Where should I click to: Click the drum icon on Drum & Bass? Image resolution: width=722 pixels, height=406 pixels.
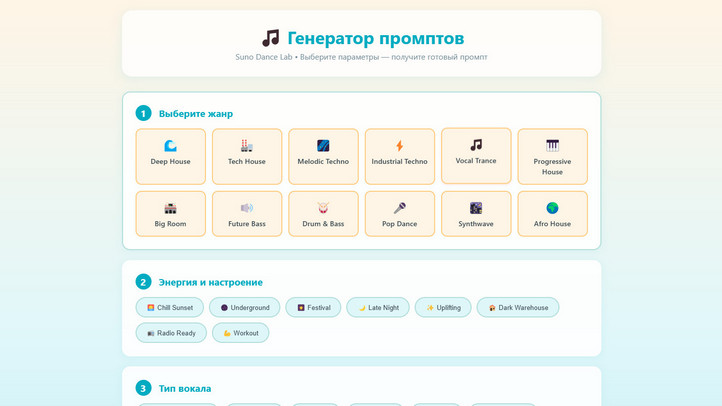coord(323,208)
